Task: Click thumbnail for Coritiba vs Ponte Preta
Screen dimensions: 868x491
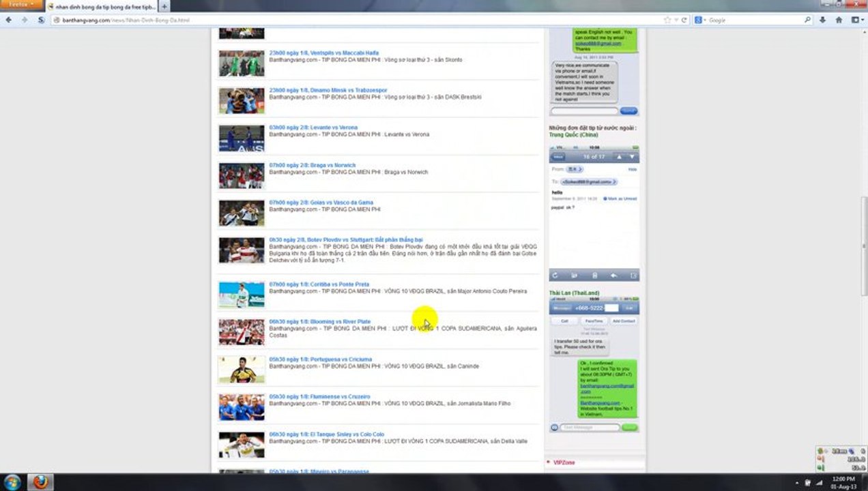Action: (242, 295)
